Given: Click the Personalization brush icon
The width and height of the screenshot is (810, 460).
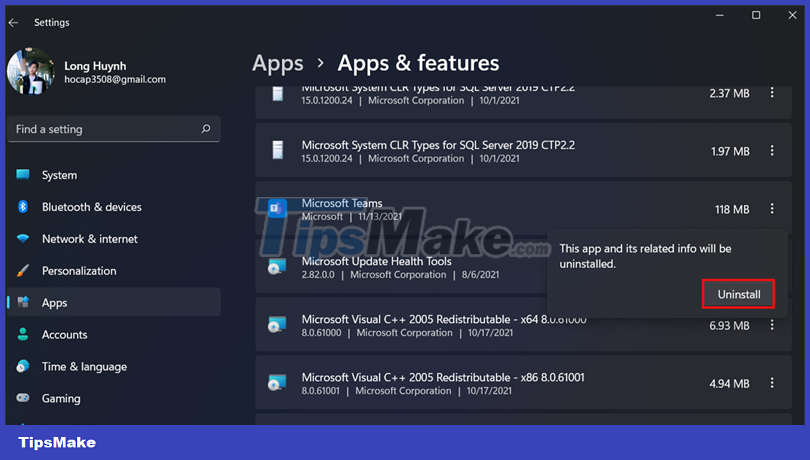Looking at the screenshot, I should pyautogui.click(x=23, y=270).
